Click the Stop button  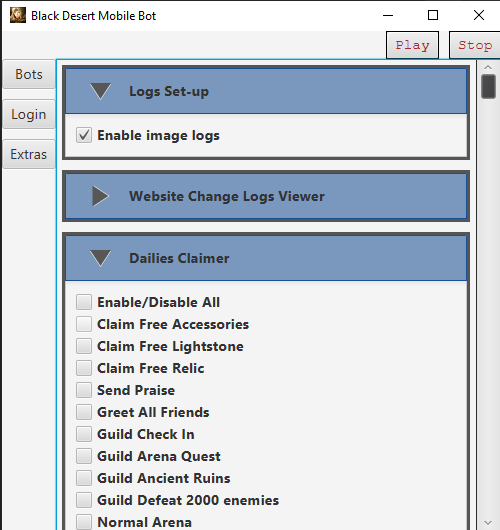pos(475,45)
